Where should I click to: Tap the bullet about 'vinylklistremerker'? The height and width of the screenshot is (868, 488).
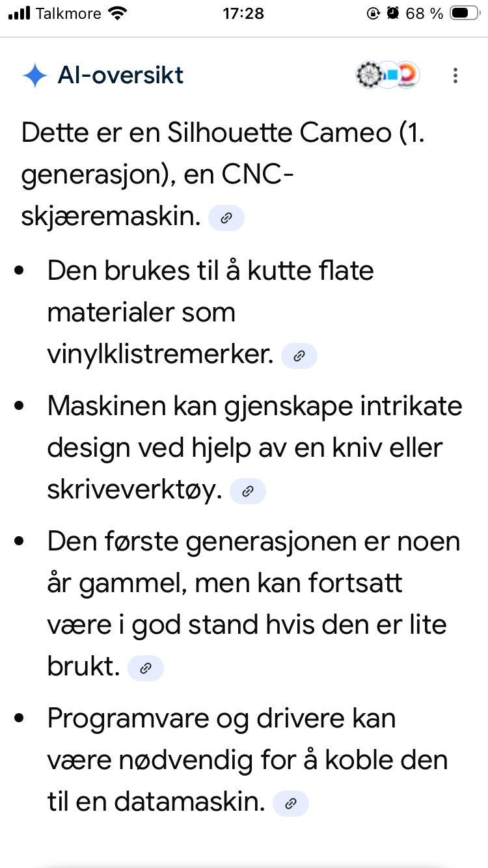[x=211, y=312]
